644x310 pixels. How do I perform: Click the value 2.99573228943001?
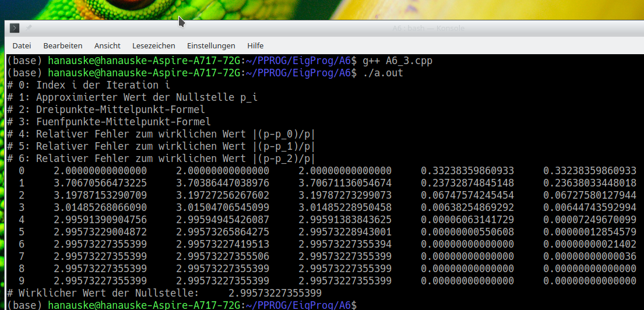pyautogui.click(x=345, y=232)
